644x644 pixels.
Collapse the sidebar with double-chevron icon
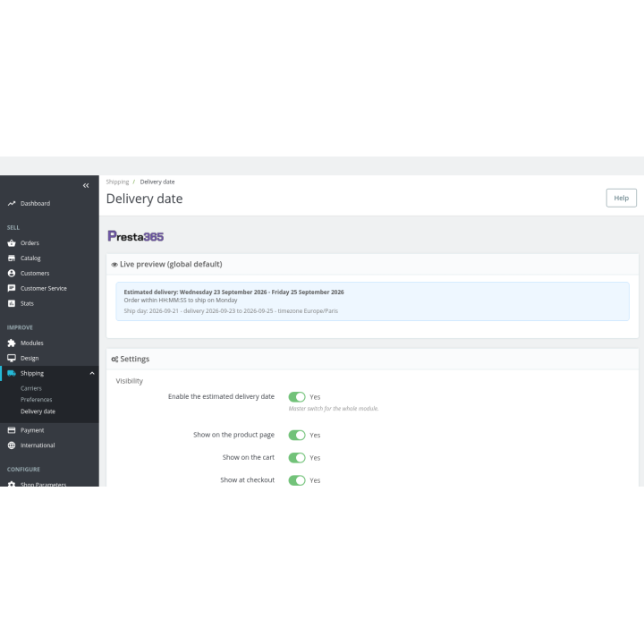pyautogui.click(x=86, y=186)
